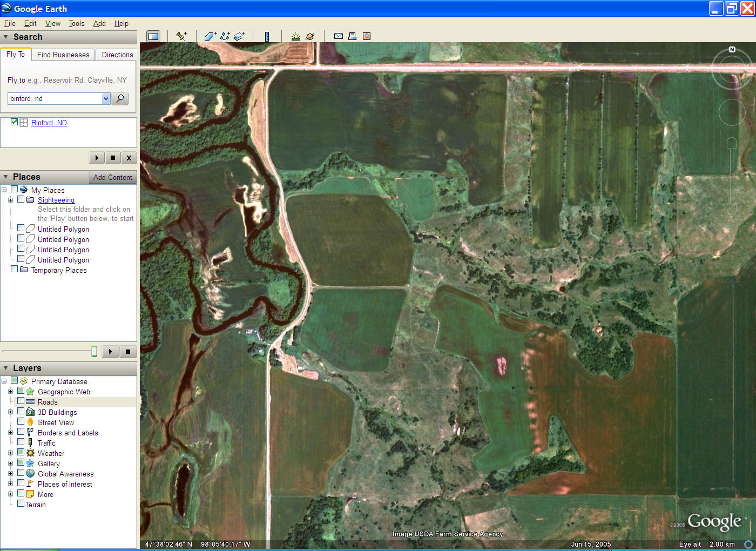Check the My Places checkbox
Screen dimensions: 756x551
[14, 190]
